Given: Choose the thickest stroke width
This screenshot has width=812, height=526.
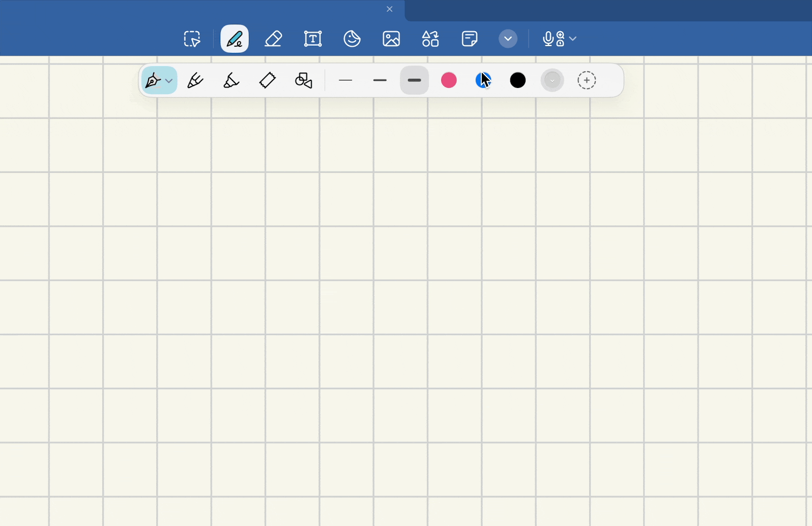Looking at the screenshot, I should pos(415,80).
